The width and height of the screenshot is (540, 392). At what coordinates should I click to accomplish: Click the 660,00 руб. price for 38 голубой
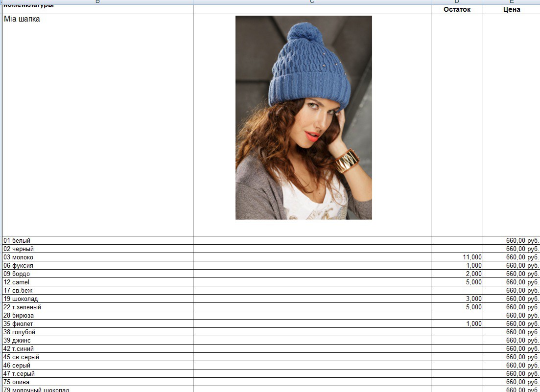[x=522, y=332]
